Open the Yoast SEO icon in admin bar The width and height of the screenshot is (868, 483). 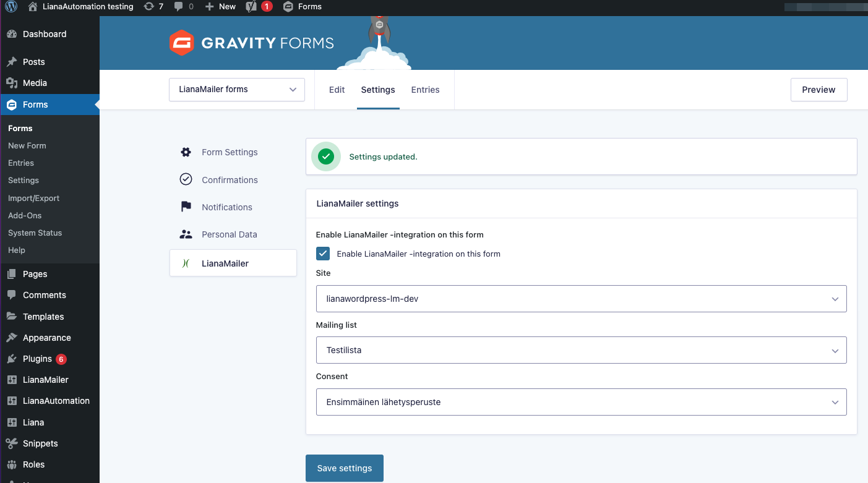tap(251, 7)
